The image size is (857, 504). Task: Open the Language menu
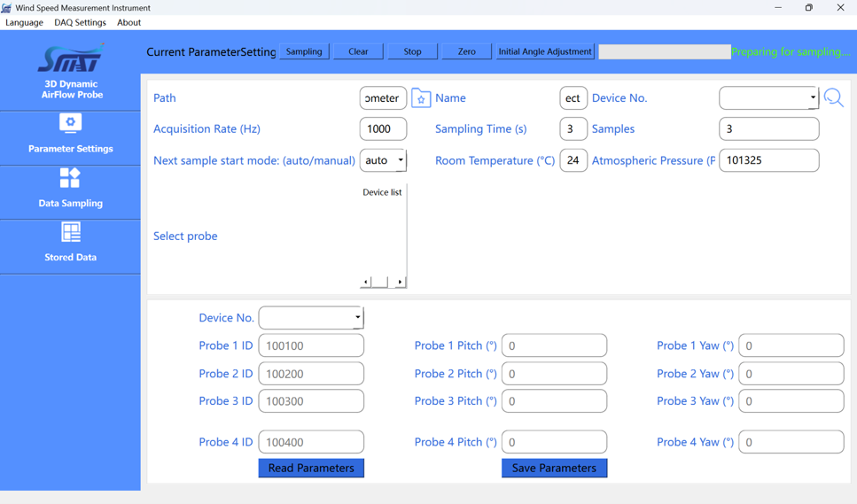point(24,22)
